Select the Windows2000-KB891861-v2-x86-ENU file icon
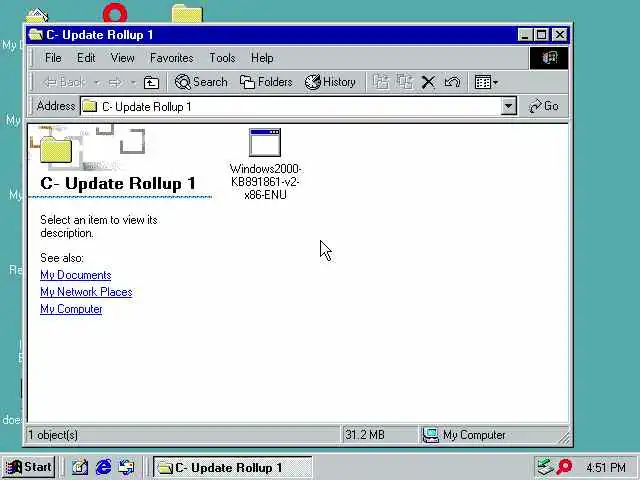Viewport: 640px width, 480px height. pyautogui.click(x=265, y=142)
